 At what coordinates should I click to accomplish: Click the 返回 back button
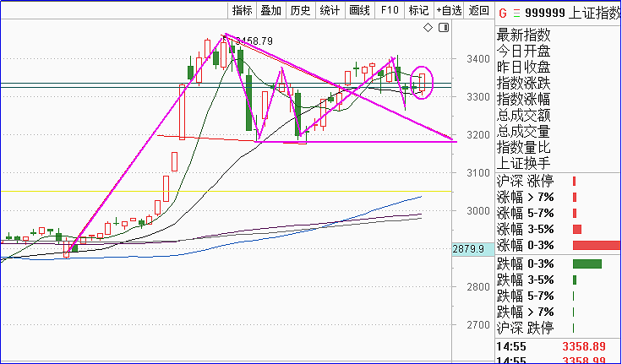click(479, 10)
